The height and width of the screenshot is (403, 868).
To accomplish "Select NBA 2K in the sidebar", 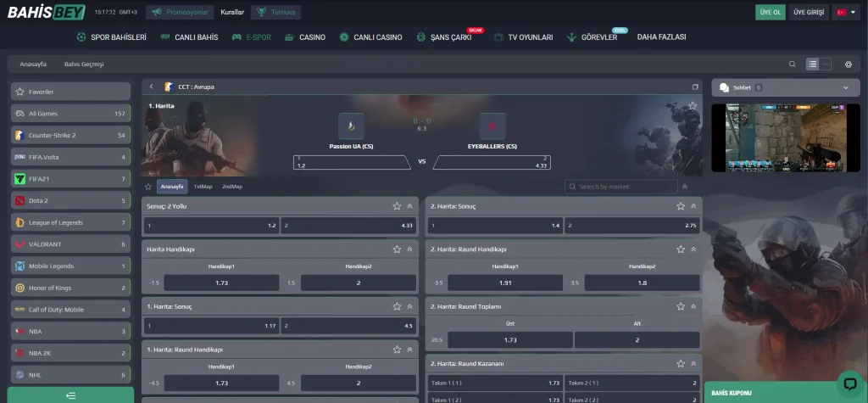I will point(71,353).
